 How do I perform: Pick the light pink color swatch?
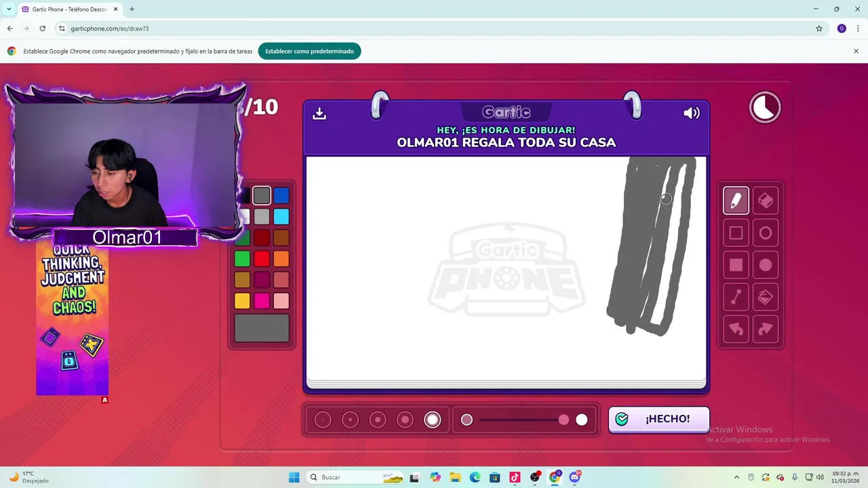coord(281,301)
